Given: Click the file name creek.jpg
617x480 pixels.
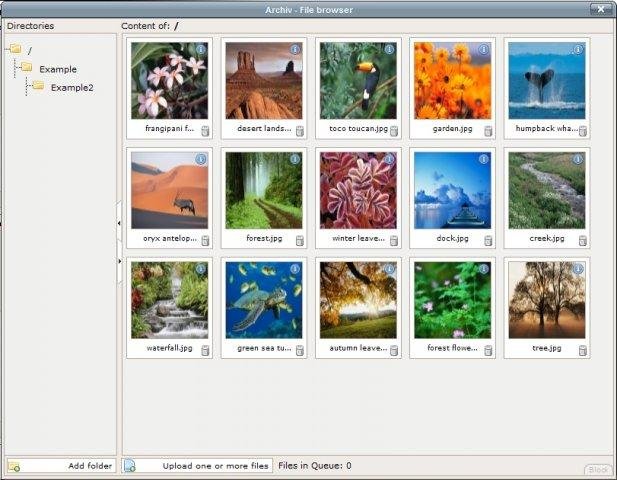Looking at the screenshot, I should (547, 238).
